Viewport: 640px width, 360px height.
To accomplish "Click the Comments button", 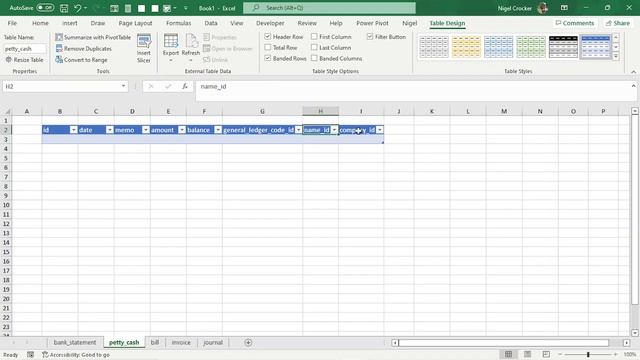I will pyautogui.click(x=575, y=23).
